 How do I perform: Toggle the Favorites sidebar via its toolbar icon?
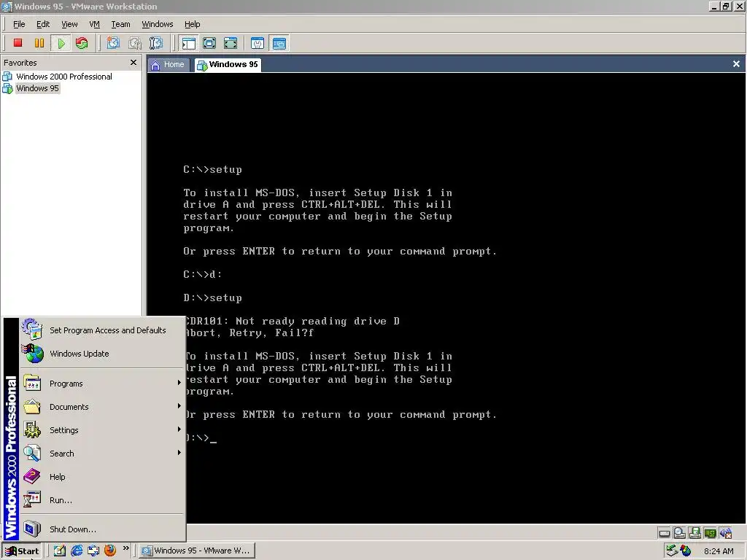[189, 43]
